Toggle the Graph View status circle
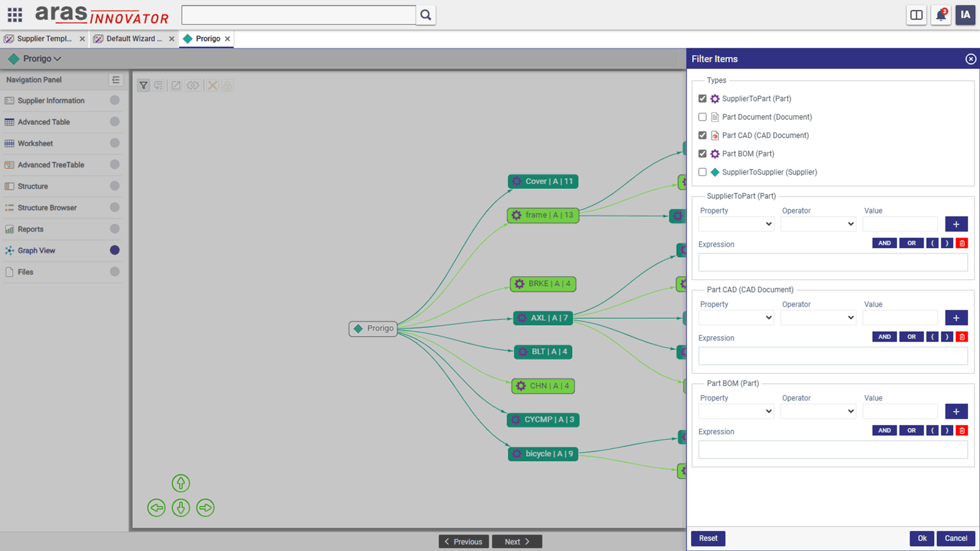This screenshot has height=551, width=980. pos(115,250)
